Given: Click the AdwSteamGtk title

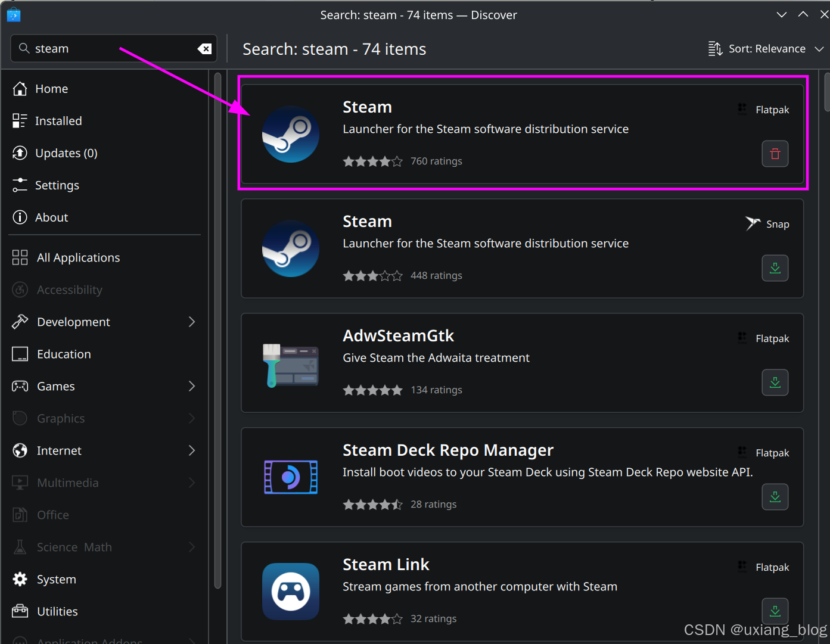Looking at the screenshot, I should (x=398, y=336).
